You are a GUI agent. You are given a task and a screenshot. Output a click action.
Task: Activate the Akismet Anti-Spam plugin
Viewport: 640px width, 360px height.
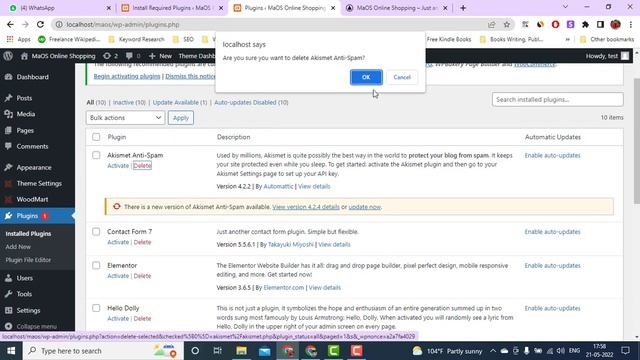click(118, 166)
